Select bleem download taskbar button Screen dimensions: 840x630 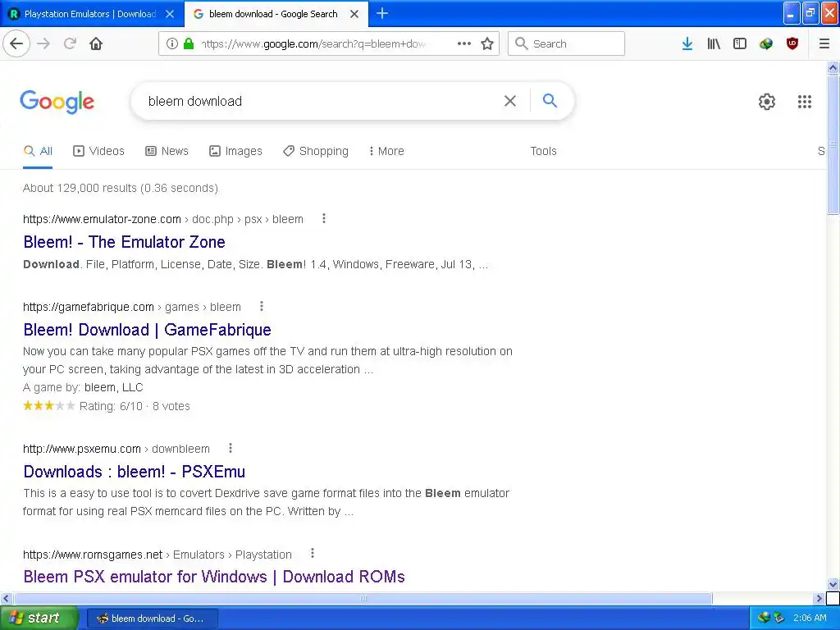click(x=152, y=619)
